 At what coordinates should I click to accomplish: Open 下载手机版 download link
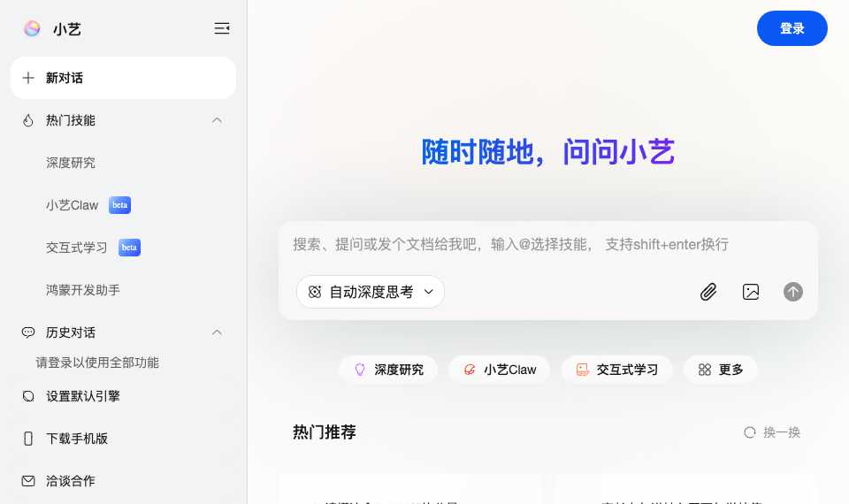coord(76,439)
